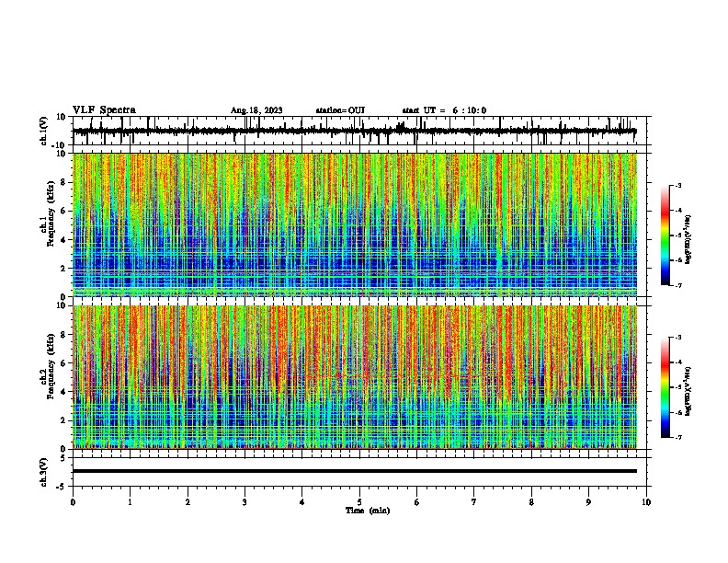Screen dimensions: 728x563
Task: Click the "-3" label on ch.2 color bar
Action: coord(678,338)
